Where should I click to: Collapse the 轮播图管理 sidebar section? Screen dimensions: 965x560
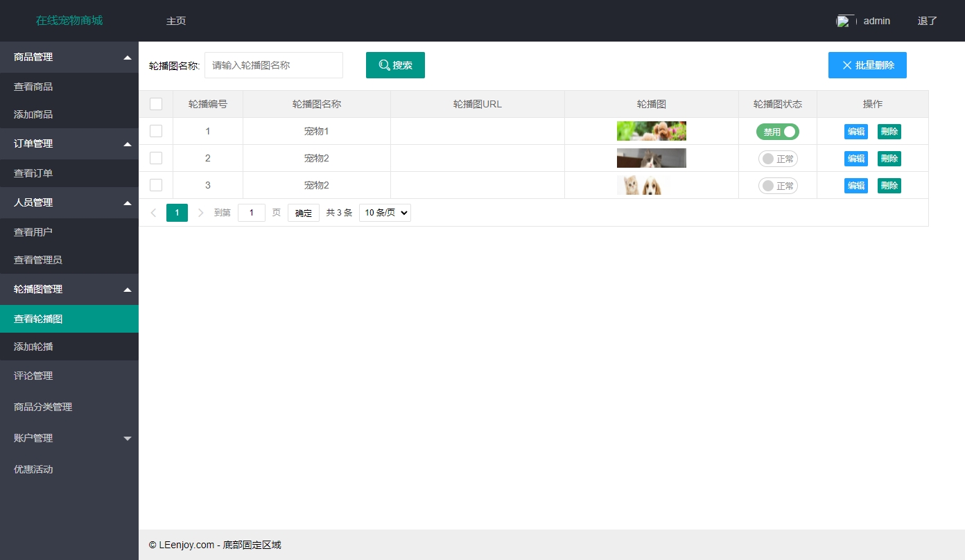(69, 289)
